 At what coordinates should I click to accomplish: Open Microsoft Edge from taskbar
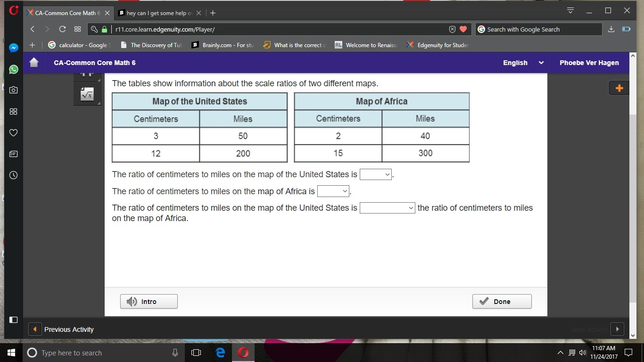click(x=220, y=353)
